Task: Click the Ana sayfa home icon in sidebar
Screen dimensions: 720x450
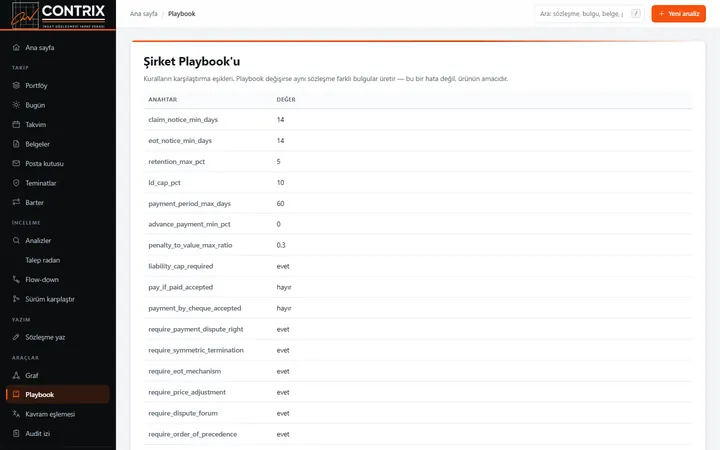Action: [16, 47]
